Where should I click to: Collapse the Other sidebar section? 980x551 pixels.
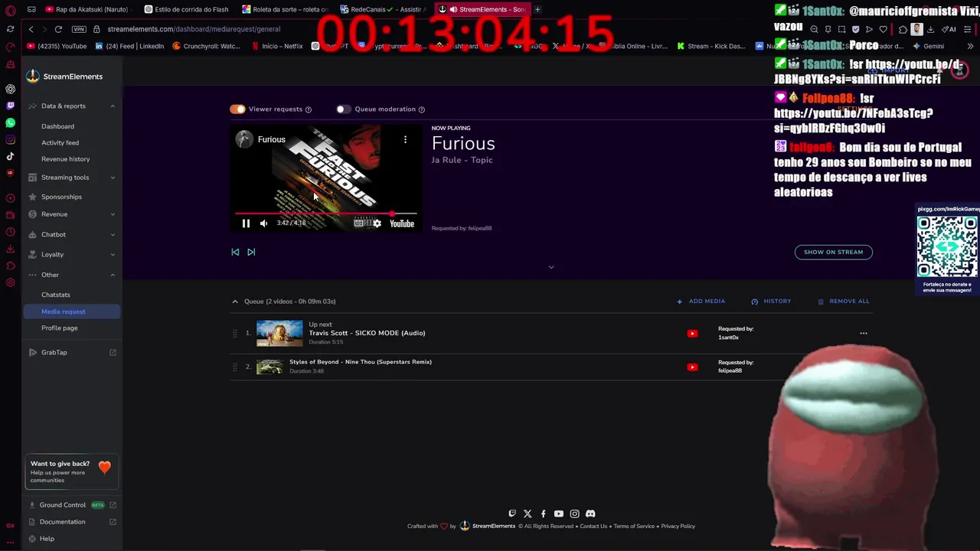click(71, 275)
